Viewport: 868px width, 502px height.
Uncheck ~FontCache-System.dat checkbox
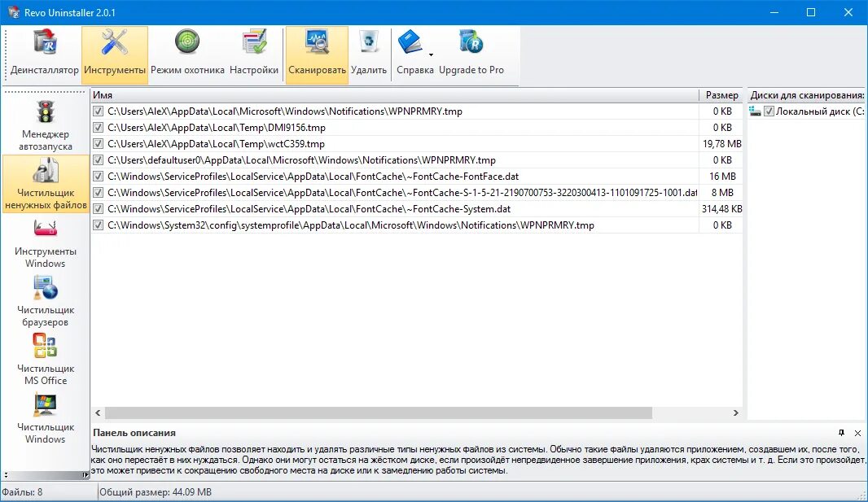[98, 209]
